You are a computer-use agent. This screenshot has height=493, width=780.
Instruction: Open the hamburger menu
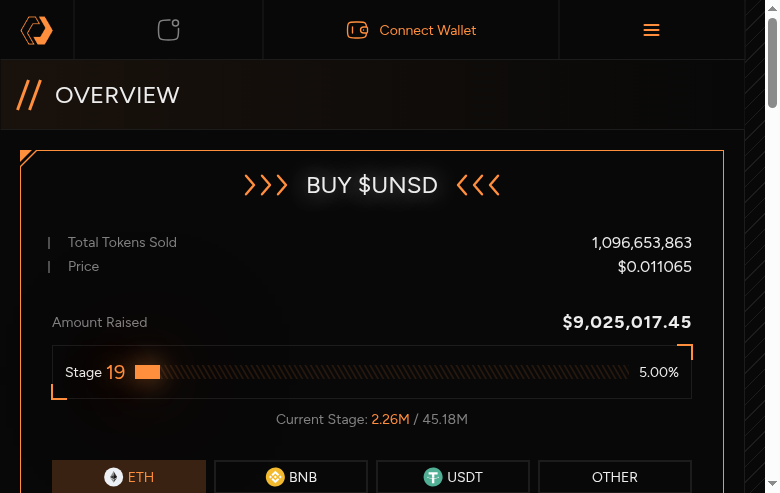(651, 30)
